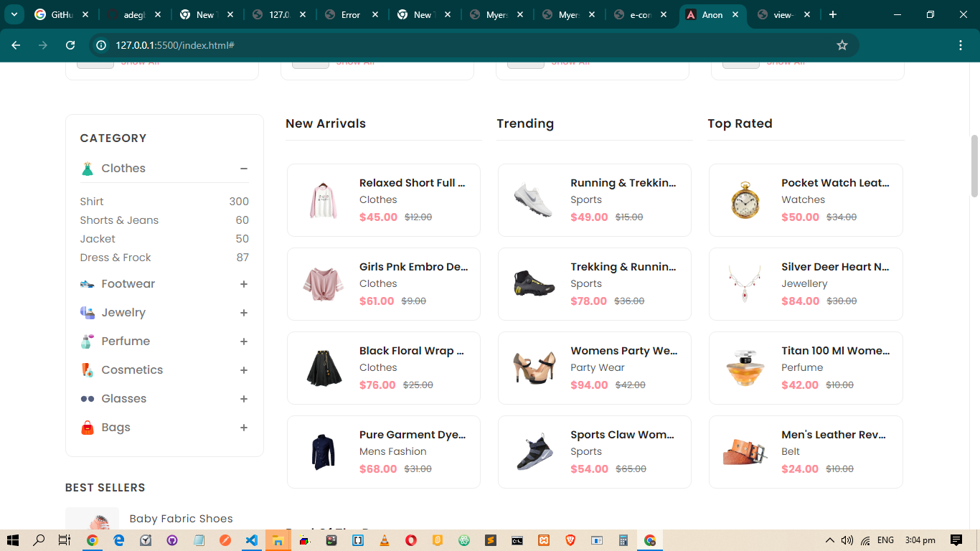Expand the Jewelry category plus icon

[x=244, y=313]
